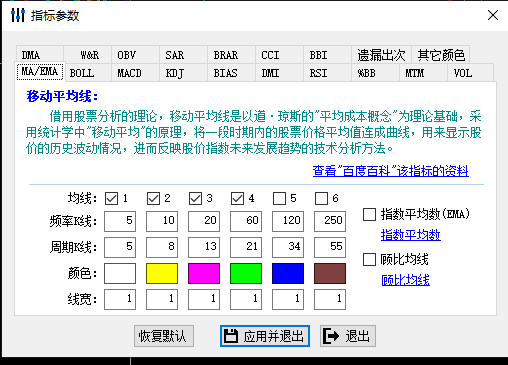The height and width of the screenshot is (365, 508).
Task: Open the OBV tab
Action: (x=135, y=55)
